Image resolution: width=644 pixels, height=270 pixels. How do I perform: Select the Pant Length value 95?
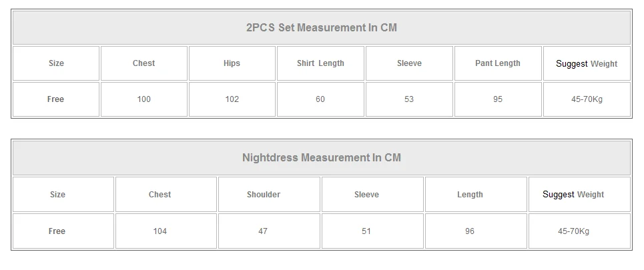[498, 99]
